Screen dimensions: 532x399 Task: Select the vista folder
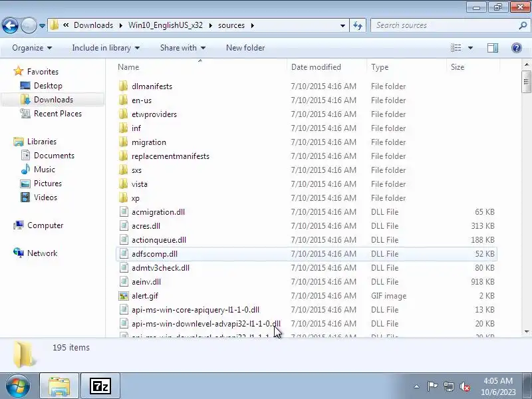click(x=140, y=184)
